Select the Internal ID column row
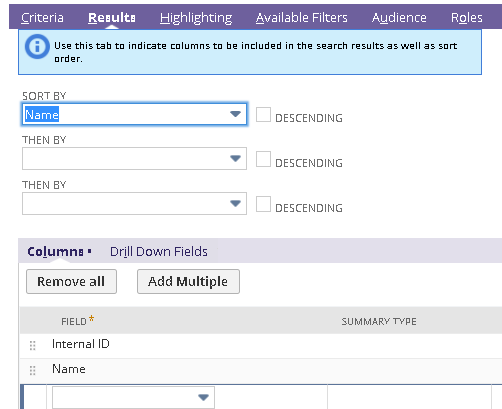This screenshot has width=502, height=409. point(261,345)
